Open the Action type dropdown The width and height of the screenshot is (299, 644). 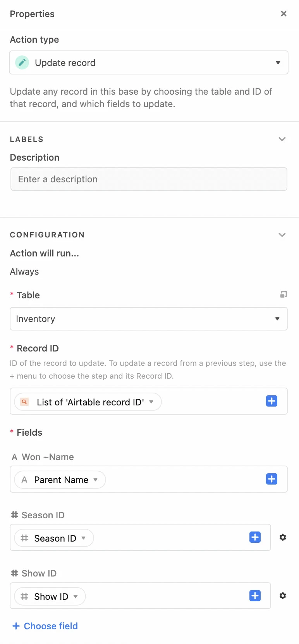point(278,62)
